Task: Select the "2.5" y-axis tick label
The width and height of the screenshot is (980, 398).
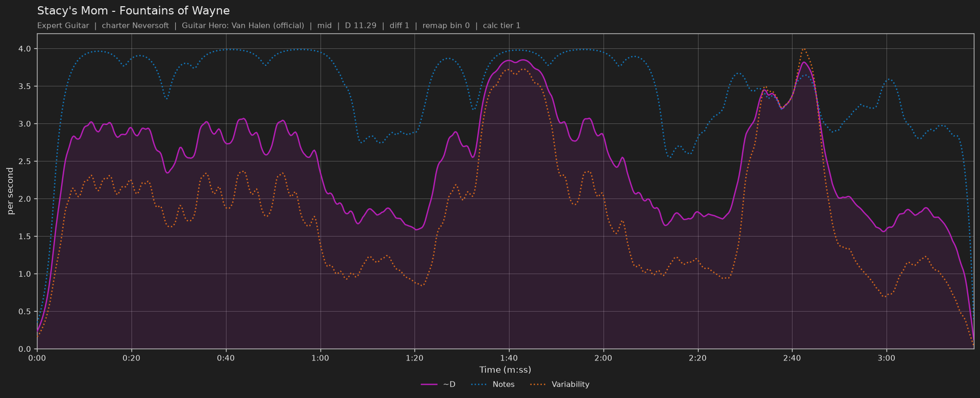Action: coord(25,161)
